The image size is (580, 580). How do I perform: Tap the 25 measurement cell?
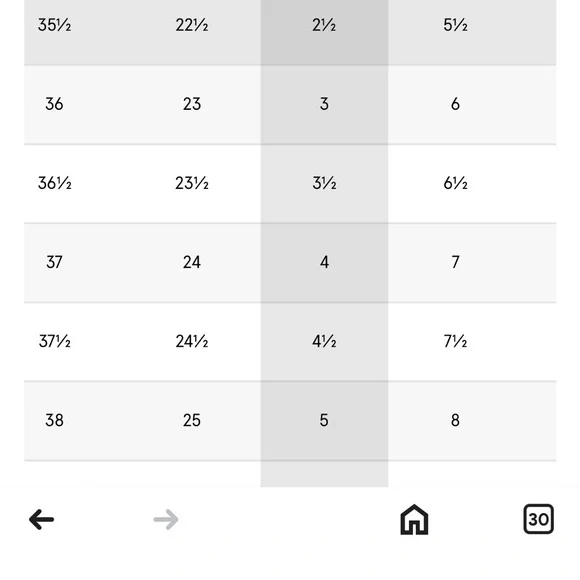coord(192,420)
